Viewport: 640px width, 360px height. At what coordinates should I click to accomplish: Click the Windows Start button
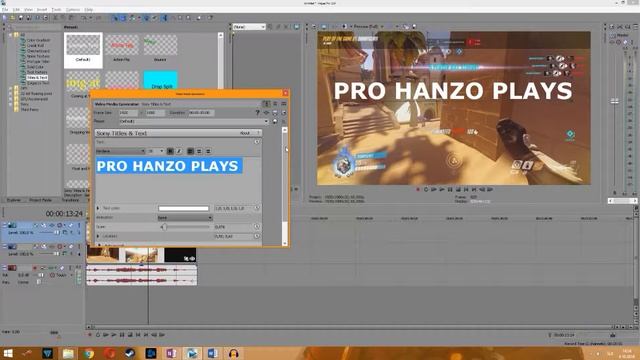(8, 353)
